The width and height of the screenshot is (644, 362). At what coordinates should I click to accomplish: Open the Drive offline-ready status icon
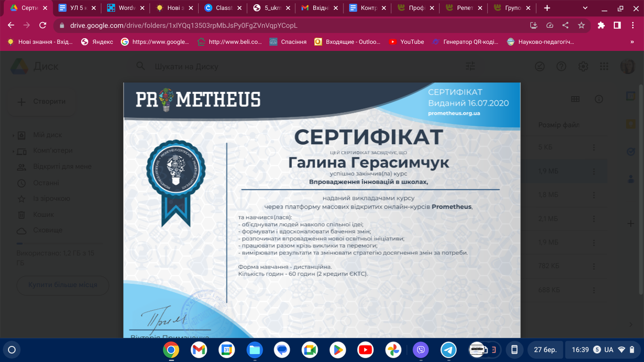point(540,66)
